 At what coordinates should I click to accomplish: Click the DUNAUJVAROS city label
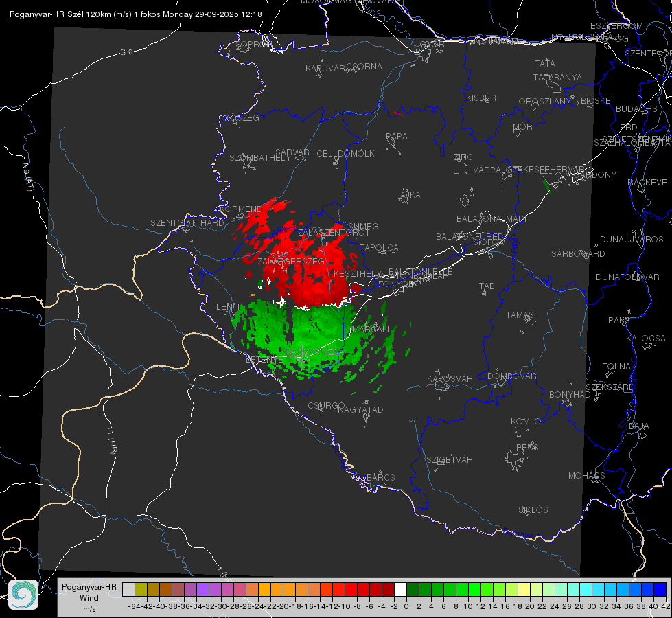[632, 240]
